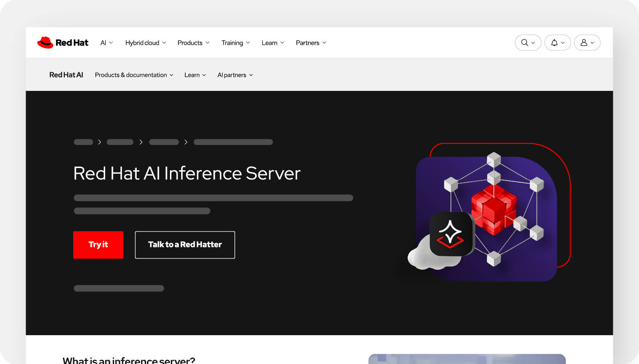This screenshot has width=639, height=364.
Task: Click the first breadcrumb placeholder above the title
Action: coord(83,142)
